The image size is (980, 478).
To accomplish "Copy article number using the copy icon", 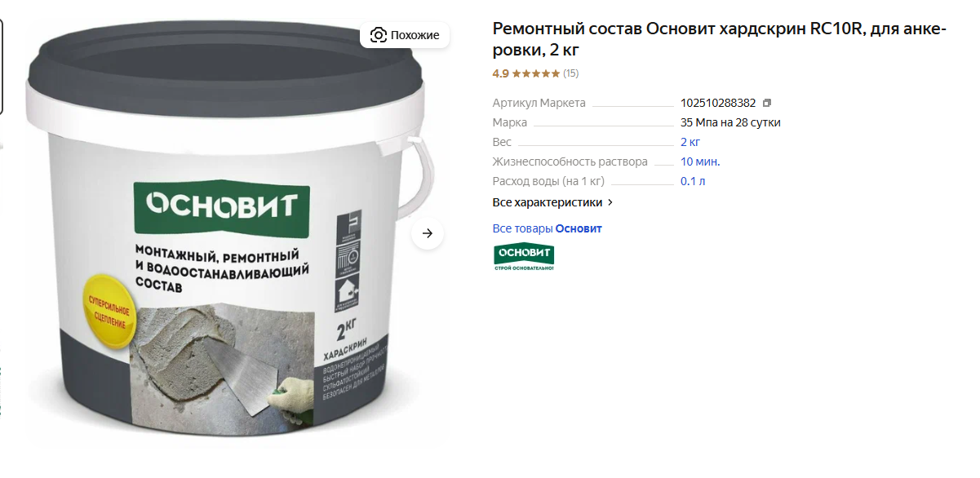I will pyautogui.click(x=766, y=103).
